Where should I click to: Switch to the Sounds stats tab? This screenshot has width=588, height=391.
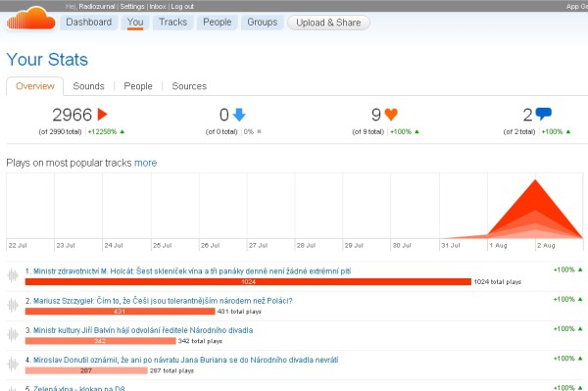coord(88,86)
